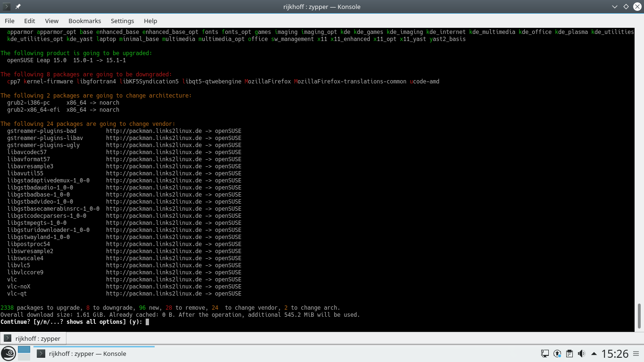
Task: Click the 'libgstcodecparsers-1_0-0' package name
Action: pos(47,216)
